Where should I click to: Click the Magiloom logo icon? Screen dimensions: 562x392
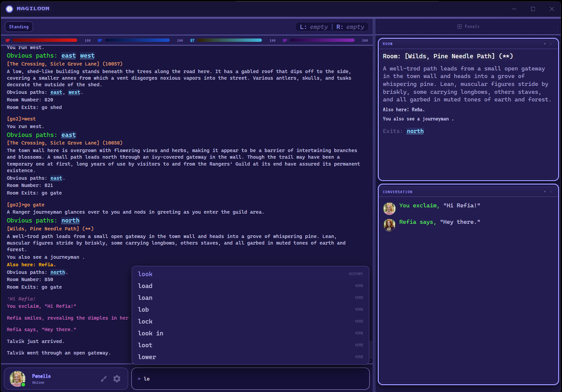pyautogui.click(x=9, y=9)
